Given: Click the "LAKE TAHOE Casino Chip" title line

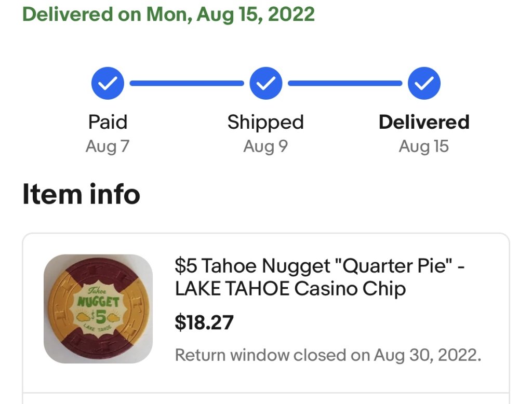Looking at the screenshot, I should click(x=290, y=289).
